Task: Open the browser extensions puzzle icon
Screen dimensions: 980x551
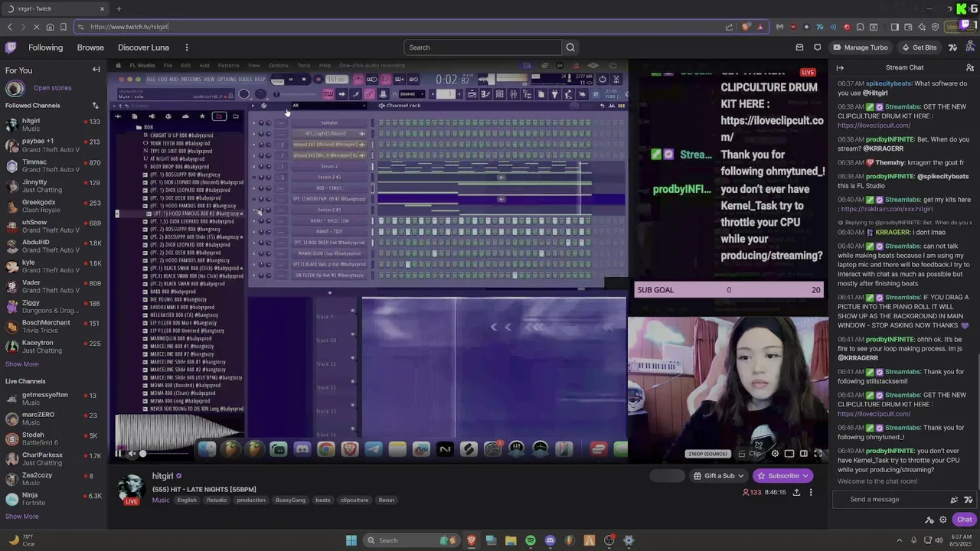Action: click(861, 27)
